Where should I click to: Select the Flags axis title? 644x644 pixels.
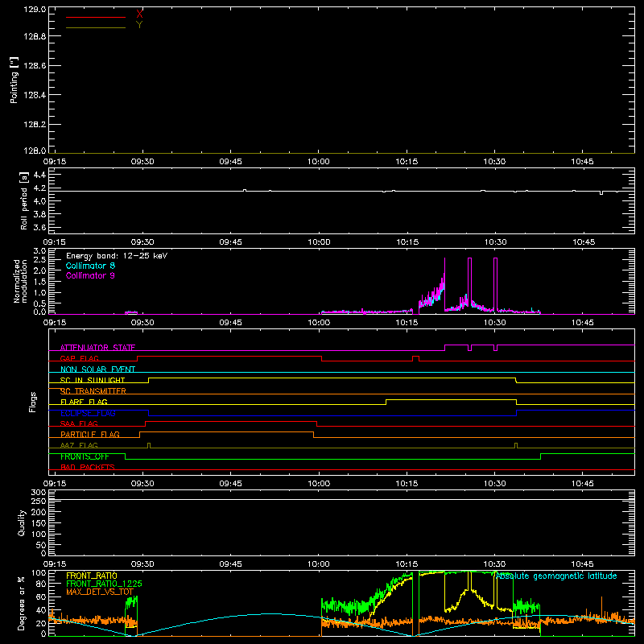pos(33,402)
